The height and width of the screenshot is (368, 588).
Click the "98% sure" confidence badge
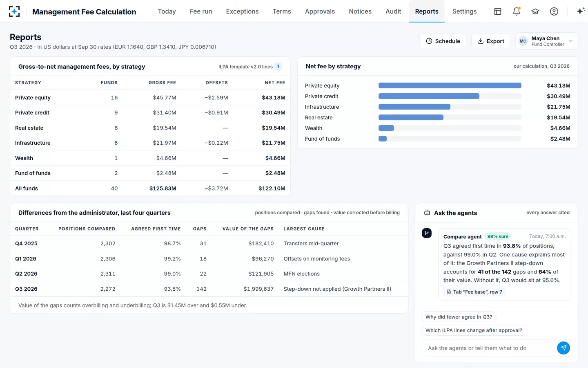498,236
